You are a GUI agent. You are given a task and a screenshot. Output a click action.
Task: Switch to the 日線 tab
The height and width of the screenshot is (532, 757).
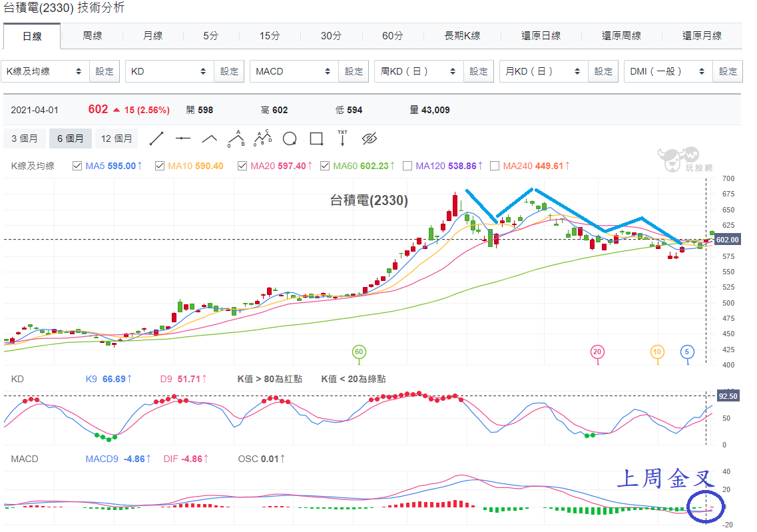[32, 36]
